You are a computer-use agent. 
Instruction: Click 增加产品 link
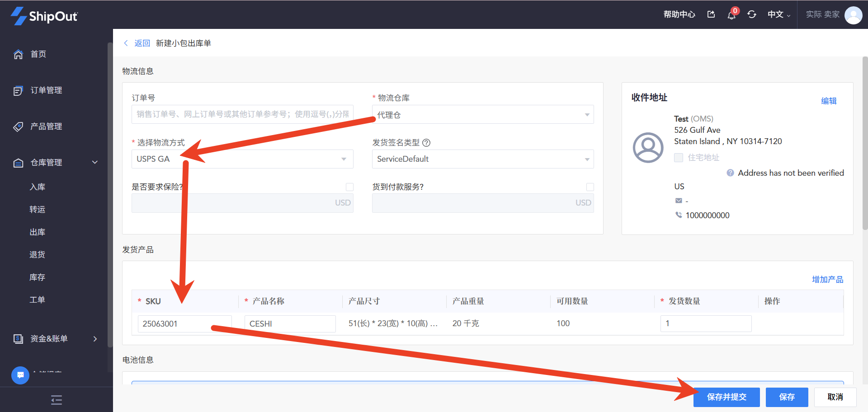(827, 280)
